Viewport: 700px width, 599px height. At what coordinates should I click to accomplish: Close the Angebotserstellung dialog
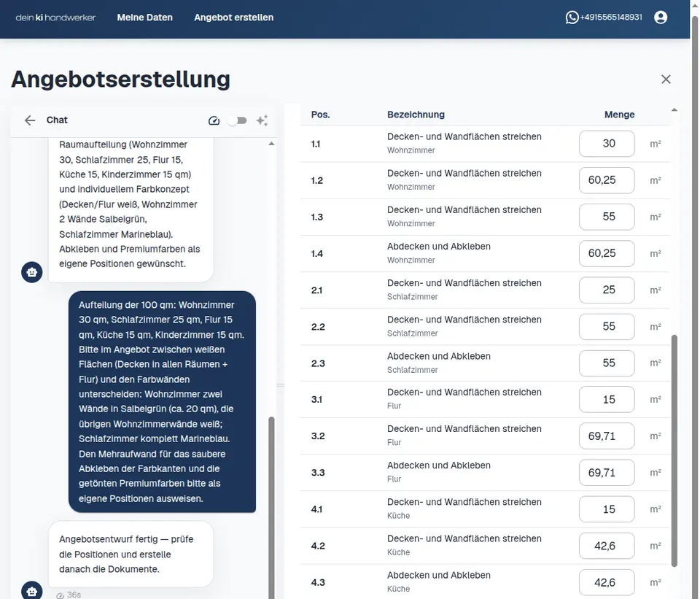[666, 79]
